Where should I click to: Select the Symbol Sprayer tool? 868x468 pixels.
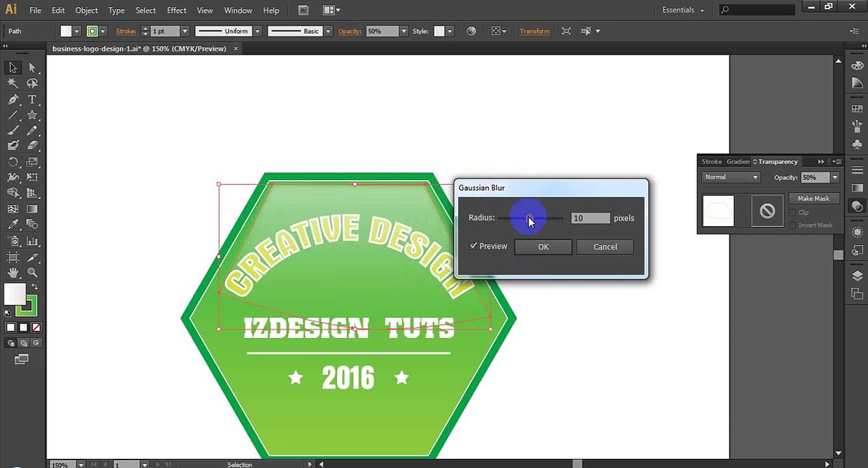[13, 241]
